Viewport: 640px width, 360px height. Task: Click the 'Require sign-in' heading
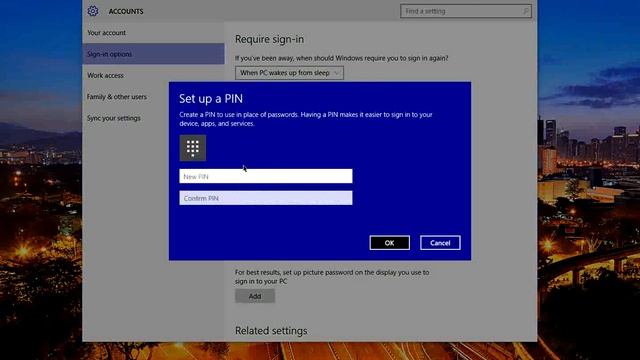coord(269,39)
